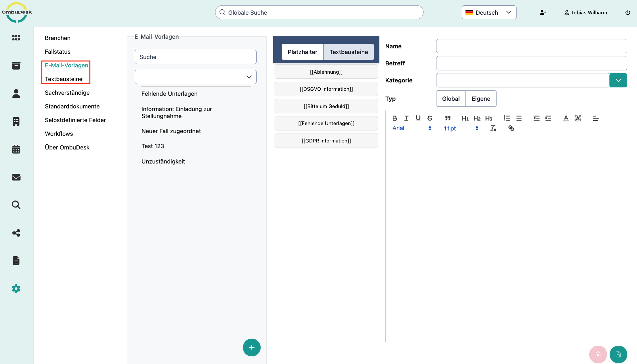637x364 pixels.
Task: Open the envelope mail icon in sidebar
Action: coord(16,177)
